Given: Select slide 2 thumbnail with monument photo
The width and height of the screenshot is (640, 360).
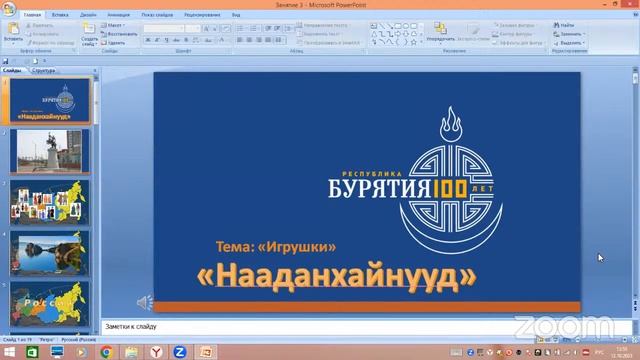Looking at the screenshot, I should pos(50,151).
